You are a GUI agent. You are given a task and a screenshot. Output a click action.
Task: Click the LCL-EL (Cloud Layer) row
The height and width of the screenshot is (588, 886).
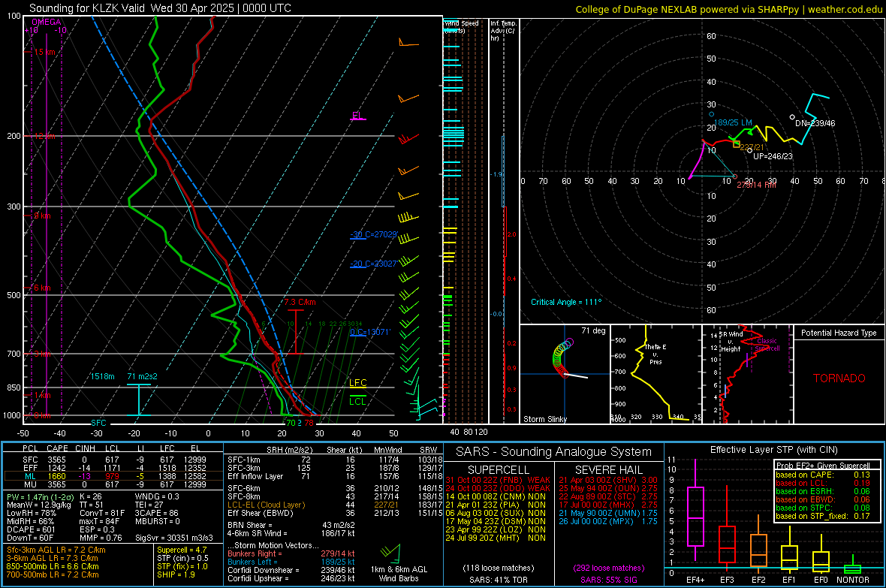(335, 505)
